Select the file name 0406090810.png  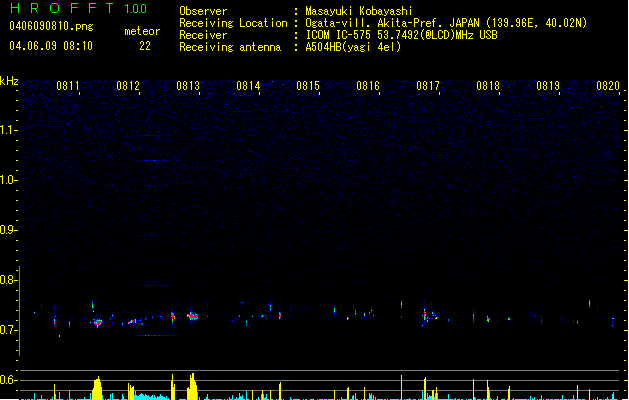pyautogui.click(x=51, y=26)
